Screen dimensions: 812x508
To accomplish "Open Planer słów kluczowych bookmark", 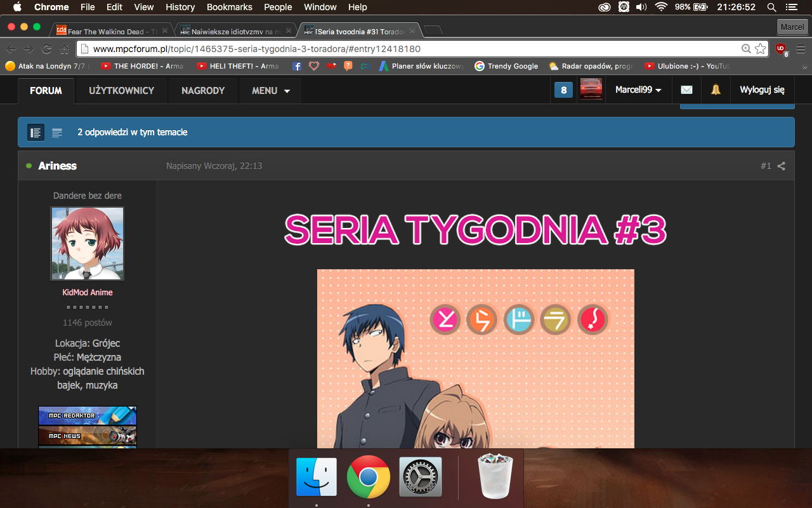I will 421,66.
